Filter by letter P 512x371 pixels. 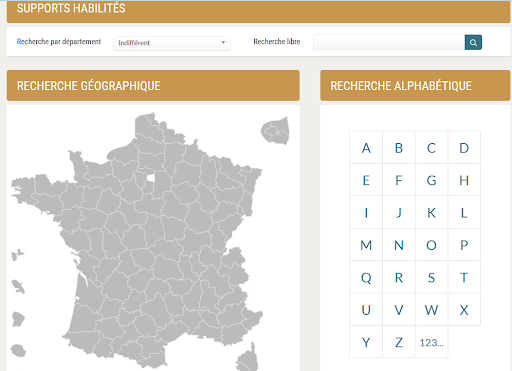[464, 245]
